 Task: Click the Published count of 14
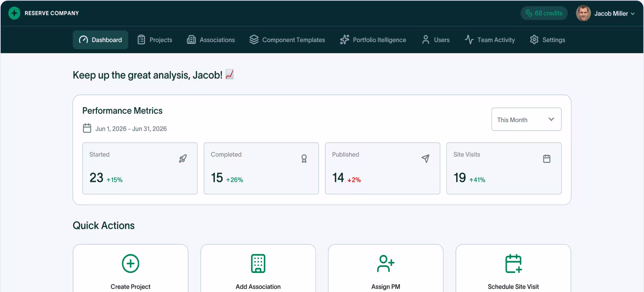pyautogui.click(x=338, y=177)
